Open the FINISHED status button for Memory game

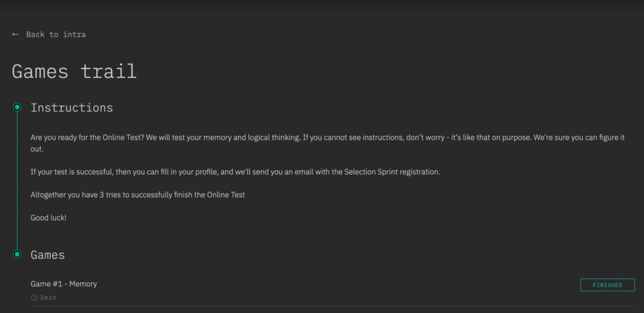pyautogui.click(x=608, y=285)
